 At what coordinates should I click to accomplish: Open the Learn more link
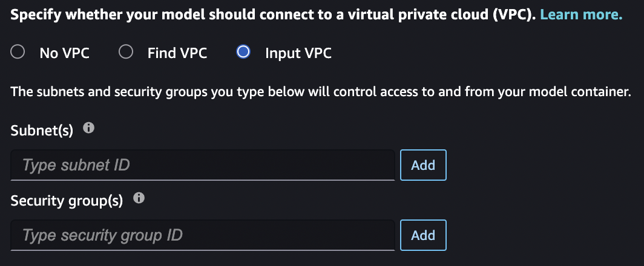coord(581,15)
